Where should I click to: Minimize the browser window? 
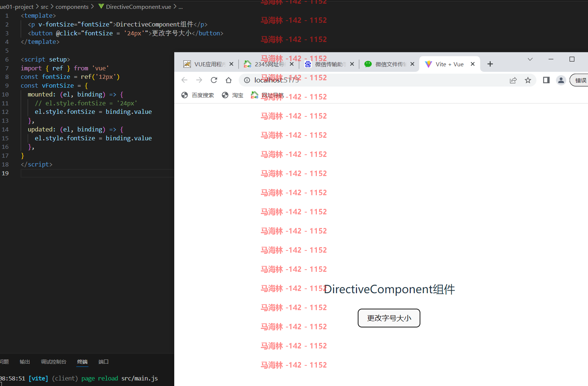click(x=551, y=59)
